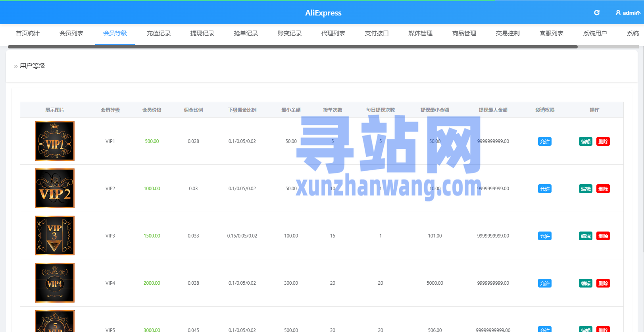This screenshot has width=644, height=332.
Task: Click the VIP1 badge image
Action: point(55,141)
